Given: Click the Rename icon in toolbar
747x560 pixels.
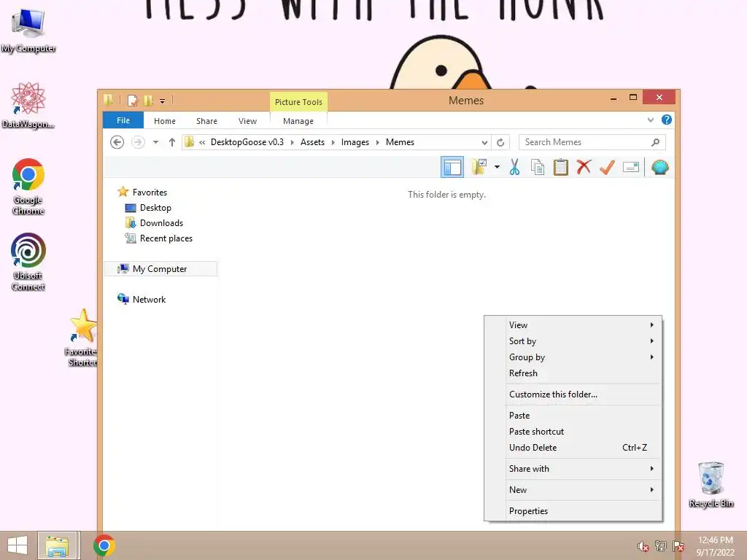Looking at the screenshot, I should (631, 167).
